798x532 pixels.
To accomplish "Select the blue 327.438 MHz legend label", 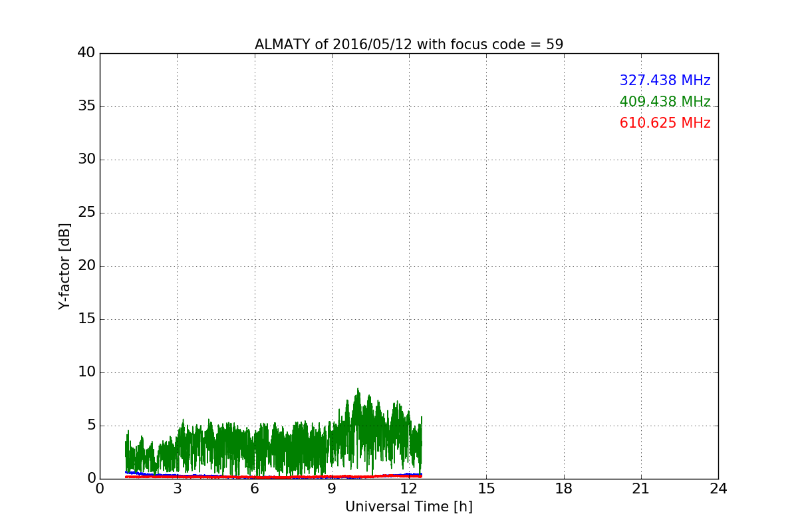I will click(665, 80).
